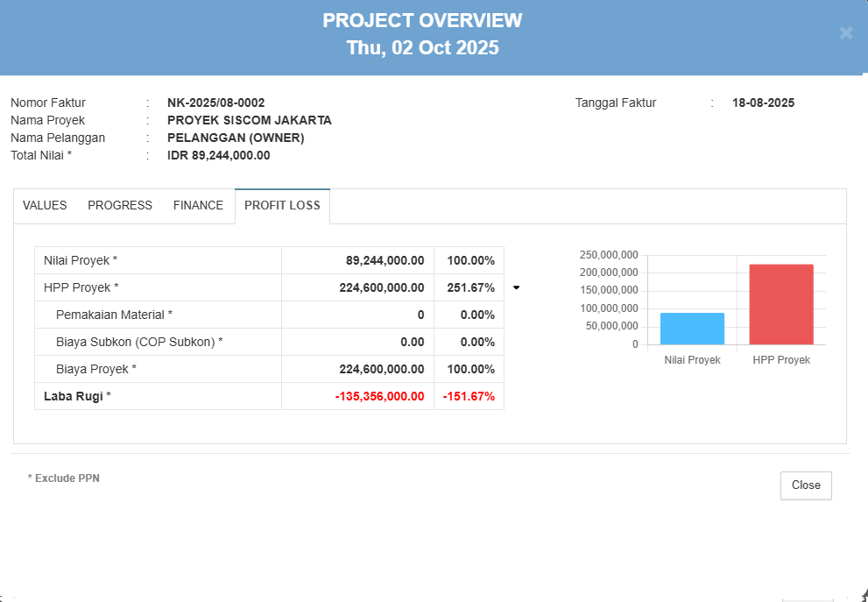Click the invoice number NK-2025/08-0002
Image resolution: width=868 pixels, height=602 pixels.
pyautogui.click(x=215, y=103)
